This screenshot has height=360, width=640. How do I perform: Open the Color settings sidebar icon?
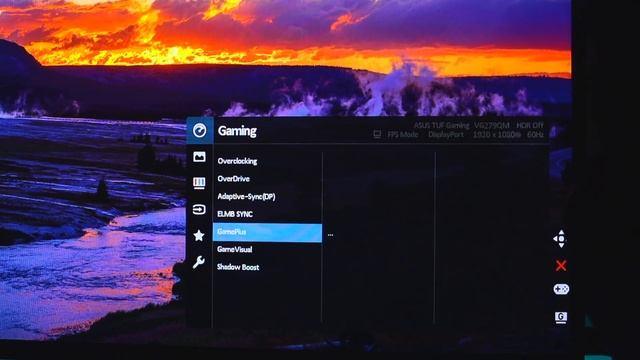(x=199, y=183)
